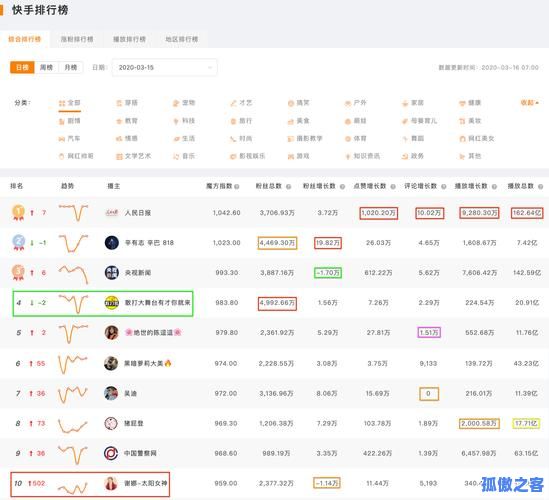This screenshot has height=500, width=549.
Task: Click the 母婴育儿 category icon
Action: coord(405,121)
